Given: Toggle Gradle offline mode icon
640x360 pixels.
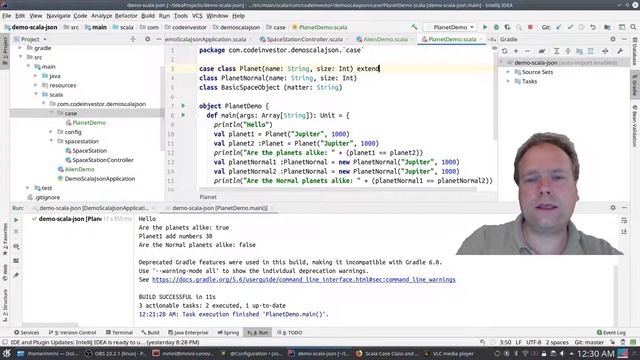Looking at the screenshot, I should 605,51.
